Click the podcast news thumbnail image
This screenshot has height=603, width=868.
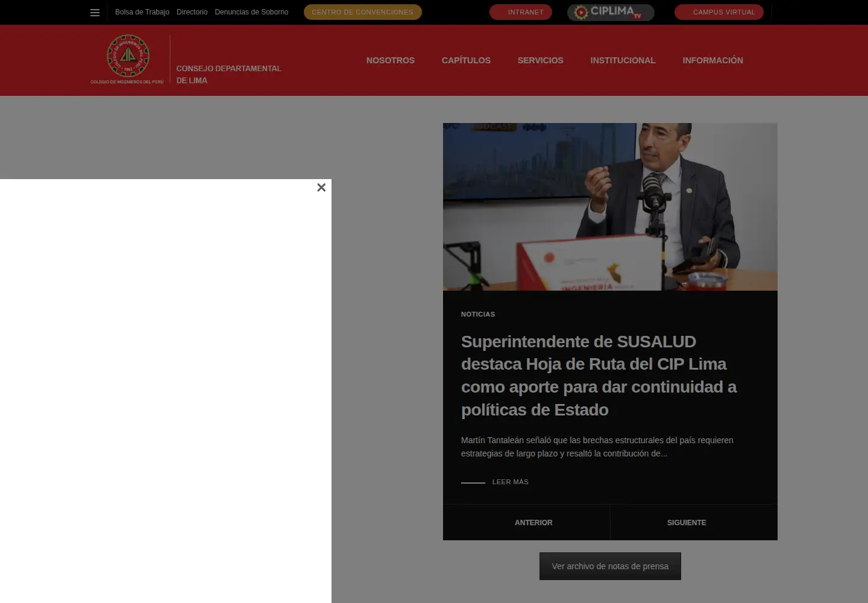pyautogui.click(x=610, y=207)
